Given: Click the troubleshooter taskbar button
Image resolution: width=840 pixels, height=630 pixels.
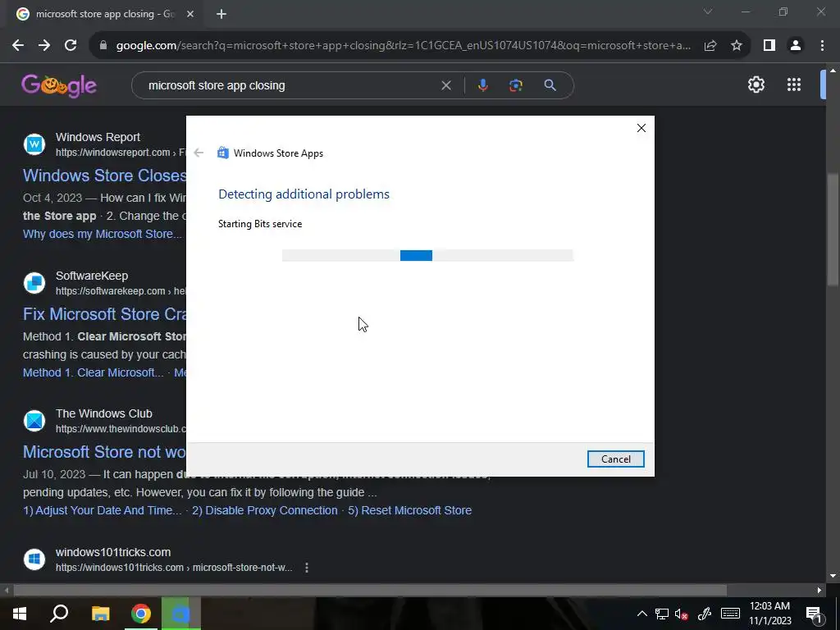Looking at the screenshot, I should click(180, 614).
